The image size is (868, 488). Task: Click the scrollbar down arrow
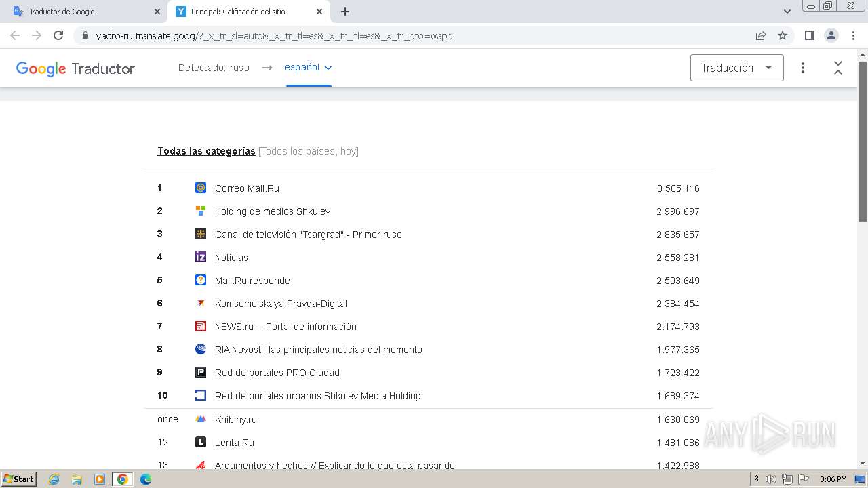pyautogui.click(x=863, y=463)
